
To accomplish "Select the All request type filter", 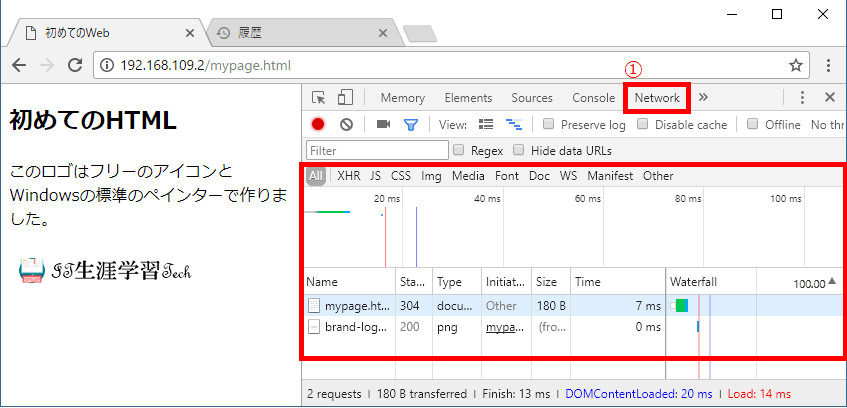I will click(315, 176).
